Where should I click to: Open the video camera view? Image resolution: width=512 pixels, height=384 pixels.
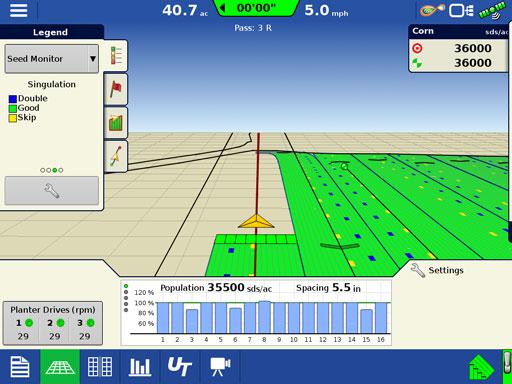click(x=220, y=367)
